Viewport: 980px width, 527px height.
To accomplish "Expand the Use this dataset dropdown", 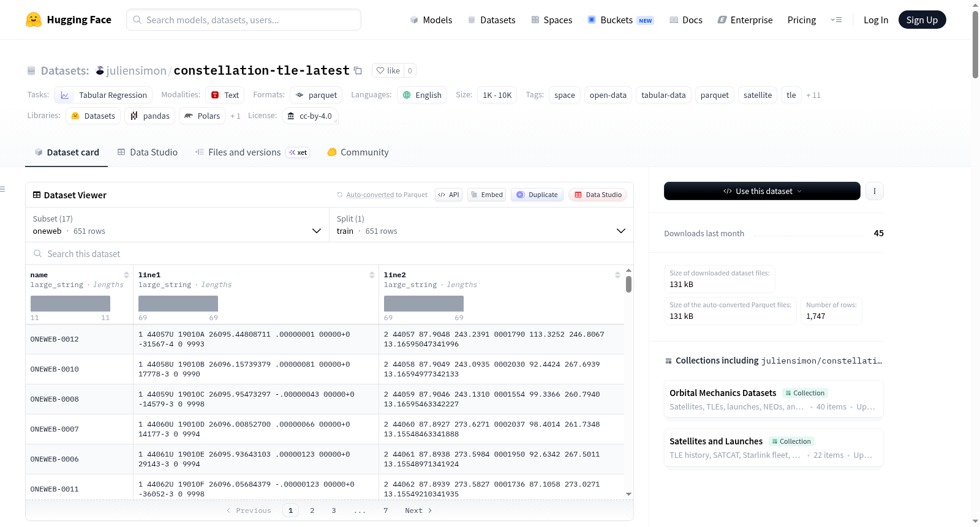I will [x=762, y=191].
